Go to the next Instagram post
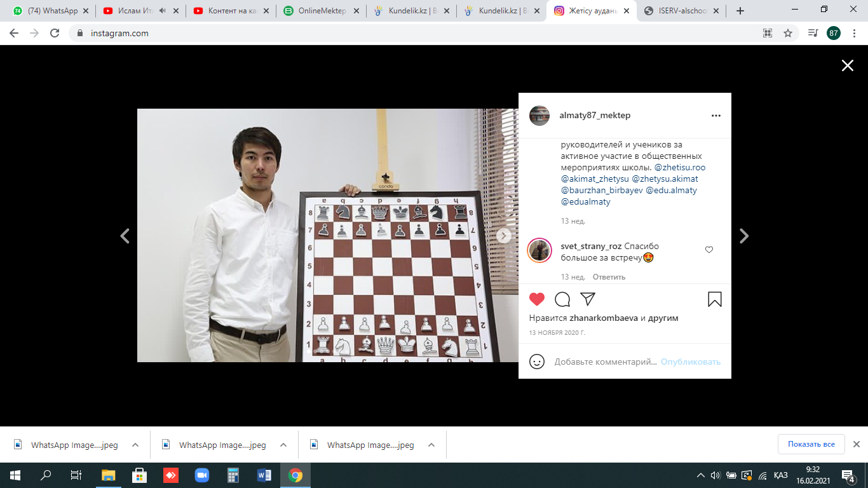The width and height of the screenshot is (868, 488). point(743,236)
